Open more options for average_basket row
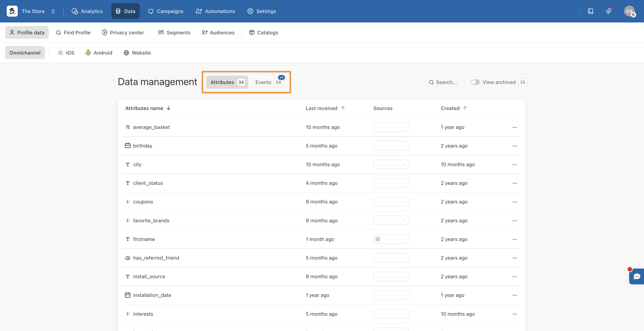 [x=515, y=127]
